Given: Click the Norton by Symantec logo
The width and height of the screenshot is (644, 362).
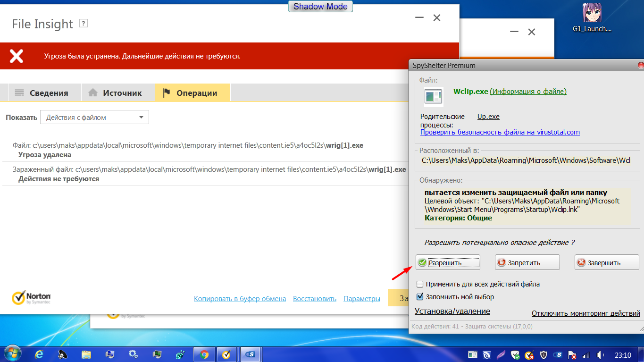Looking at the screenshot, I should [31, 297].
